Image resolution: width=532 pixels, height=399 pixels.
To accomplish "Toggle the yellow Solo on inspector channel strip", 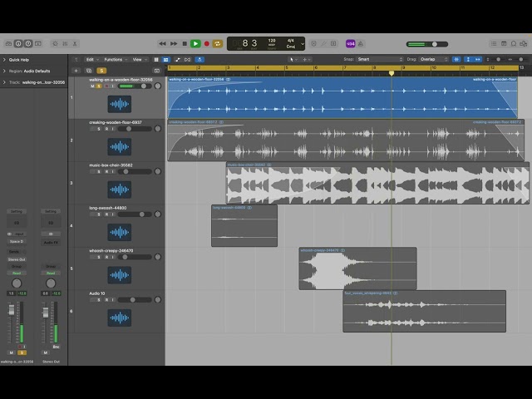I will tap(22, 352).
